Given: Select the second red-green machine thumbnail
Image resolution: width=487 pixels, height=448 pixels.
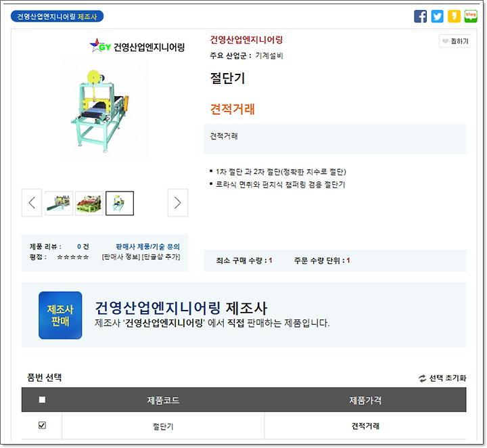Looking at the screenshot, I should (x=89, y=203).
